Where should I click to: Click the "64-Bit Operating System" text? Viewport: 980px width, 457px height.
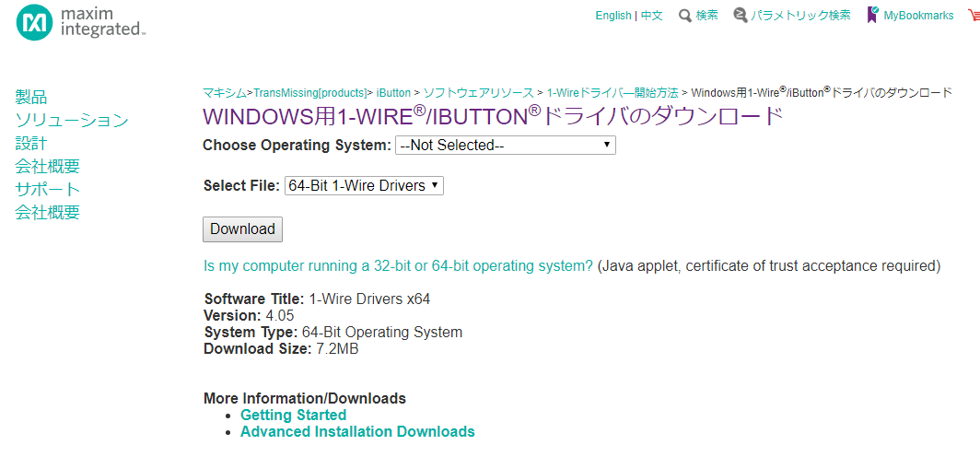[x=382, y=332]
